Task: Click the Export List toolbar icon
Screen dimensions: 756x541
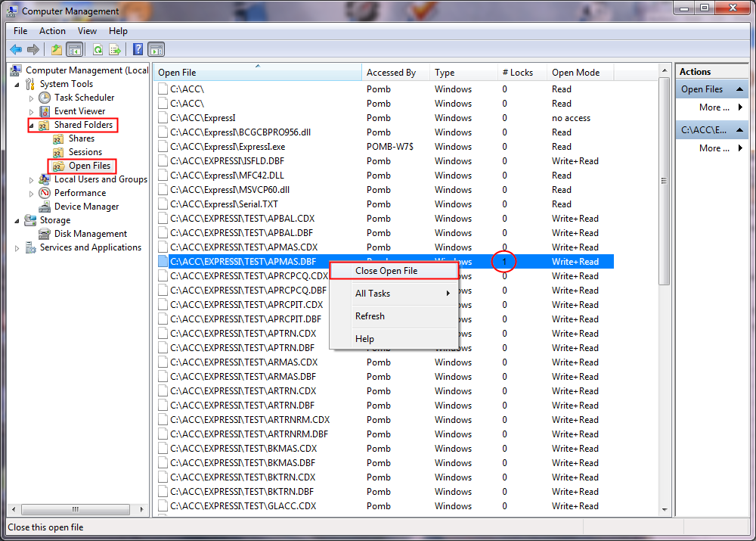Action: pyautogui.click(x=115, y=49)
